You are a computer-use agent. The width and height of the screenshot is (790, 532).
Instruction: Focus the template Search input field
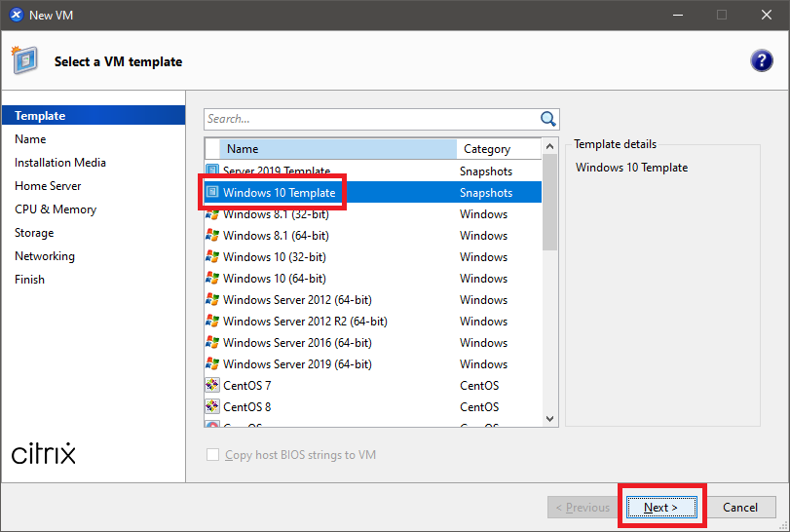click(x=370, y=119)
